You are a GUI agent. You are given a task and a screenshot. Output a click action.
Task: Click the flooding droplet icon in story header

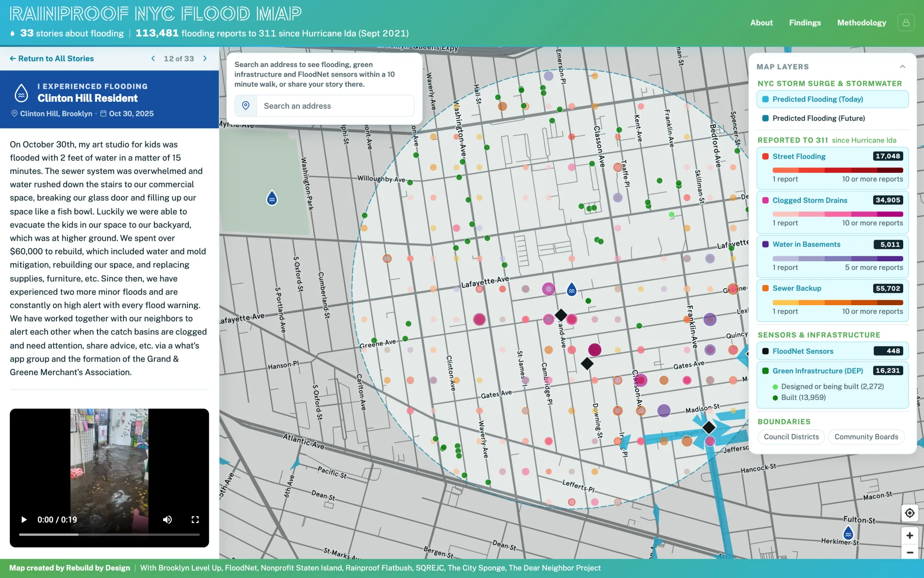pyautogui.click(x=21, y=93)
